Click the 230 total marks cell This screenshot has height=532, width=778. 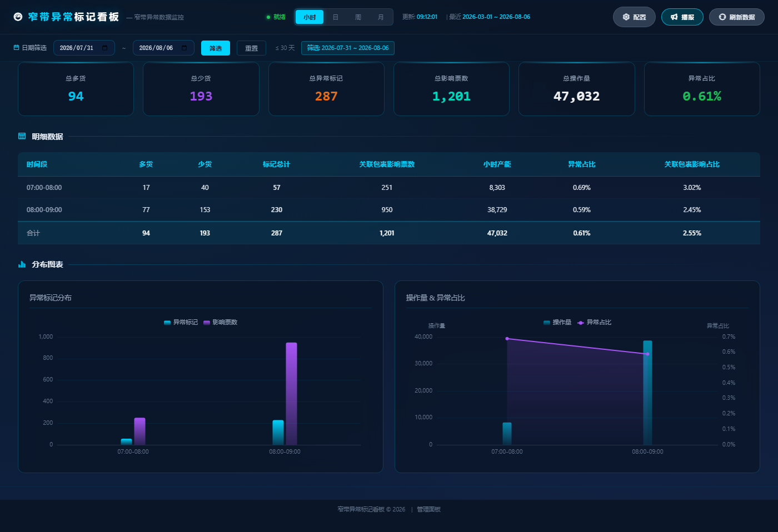[277, 210]
